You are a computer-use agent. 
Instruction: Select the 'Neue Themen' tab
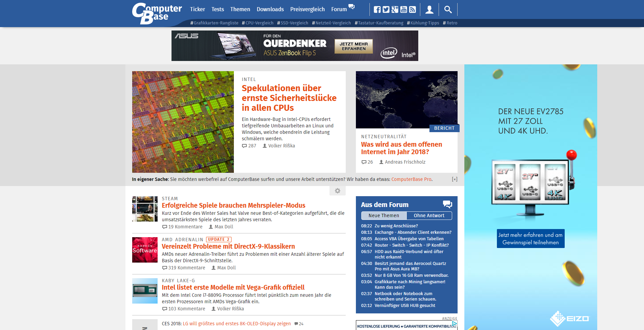[x=384, y=215]
